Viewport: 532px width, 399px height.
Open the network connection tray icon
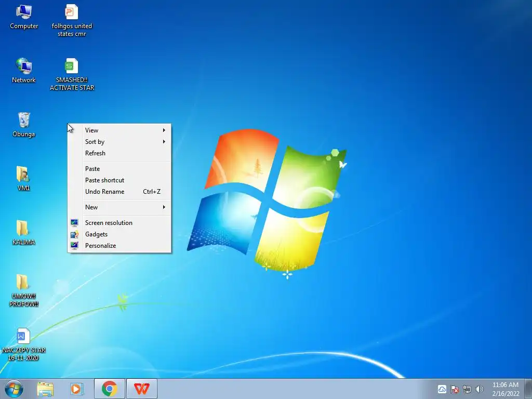467,389
